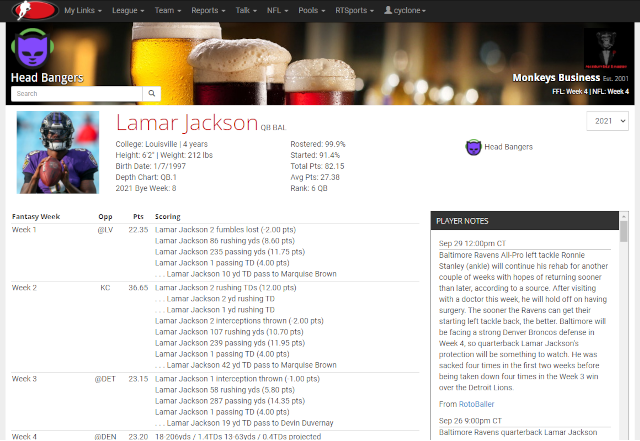Click the Scoring column header
Viewport: 640px width, 441px height.
[168, 217]
